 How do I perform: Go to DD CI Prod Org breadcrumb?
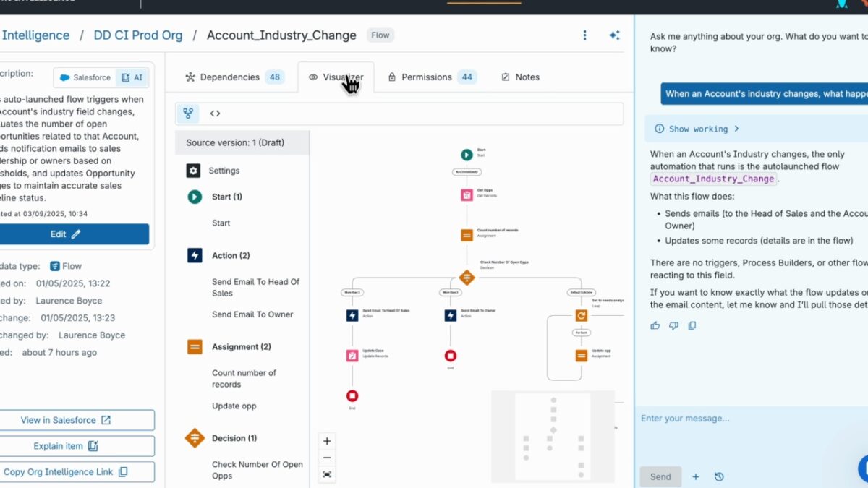138,35
